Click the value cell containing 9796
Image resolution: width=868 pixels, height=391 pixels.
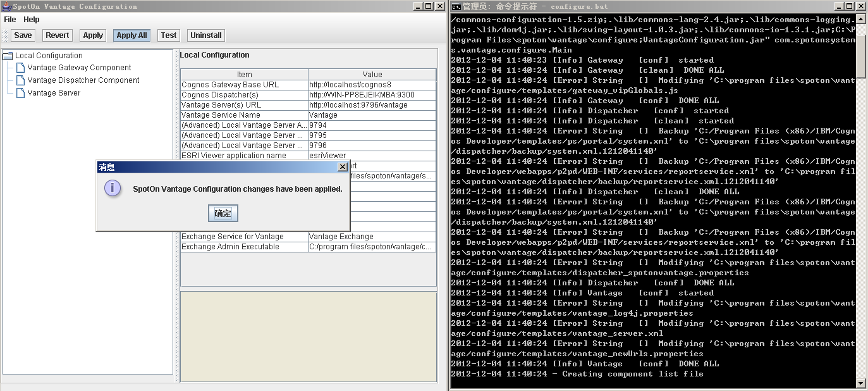point(372,146)
